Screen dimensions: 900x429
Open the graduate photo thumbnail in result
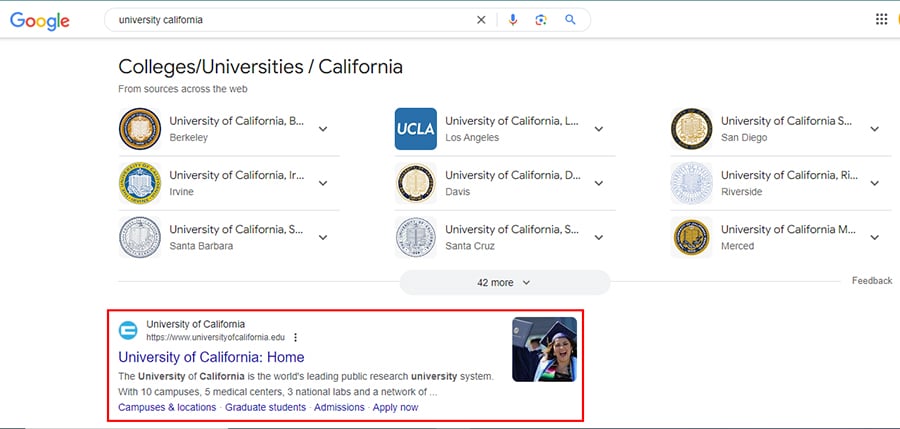(x=544, y=349)
